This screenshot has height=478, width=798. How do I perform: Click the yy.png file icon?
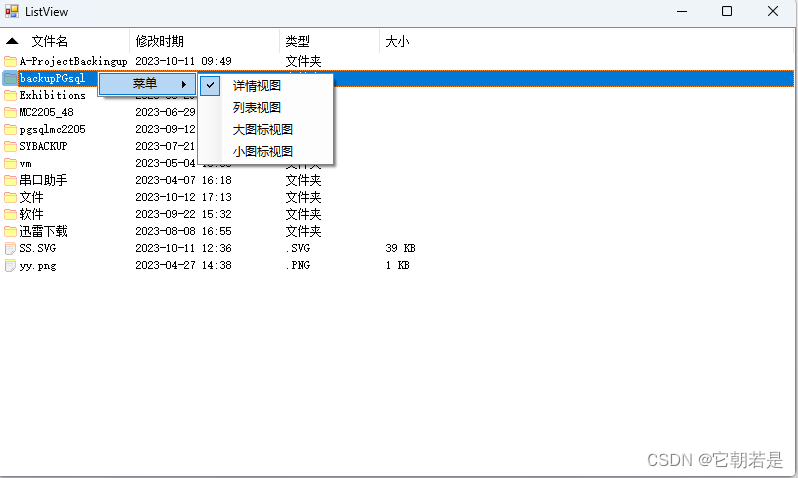pyautogui.click(x=10, y=265)
